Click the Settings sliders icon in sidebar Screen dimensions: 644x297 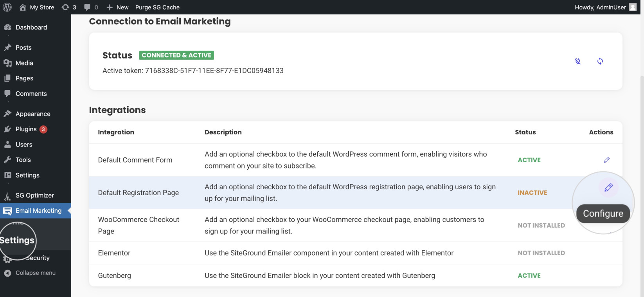(7, 175)
